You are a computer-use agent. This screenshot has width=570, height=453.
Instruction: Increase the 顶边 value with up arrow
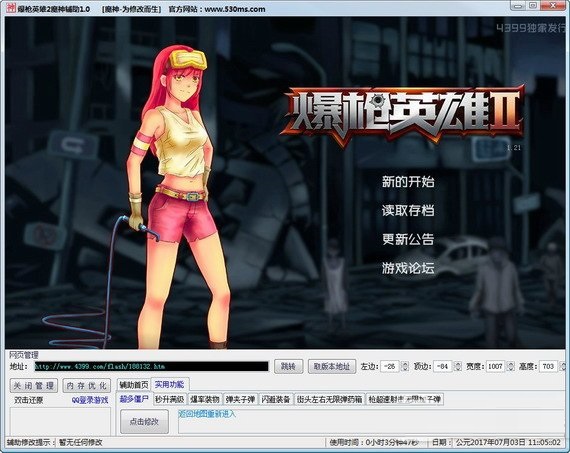pyautogui.click(x=458, y=364)
